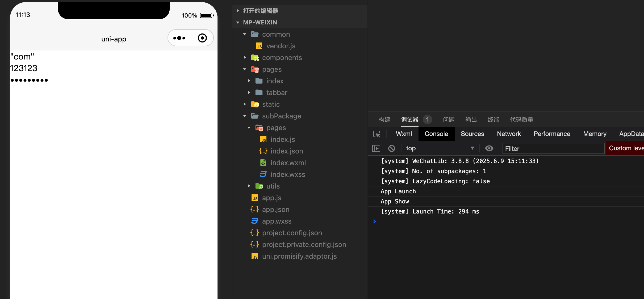Click the 123123 text in simulator
Screen dimensions: 644x299
point(24,68)
